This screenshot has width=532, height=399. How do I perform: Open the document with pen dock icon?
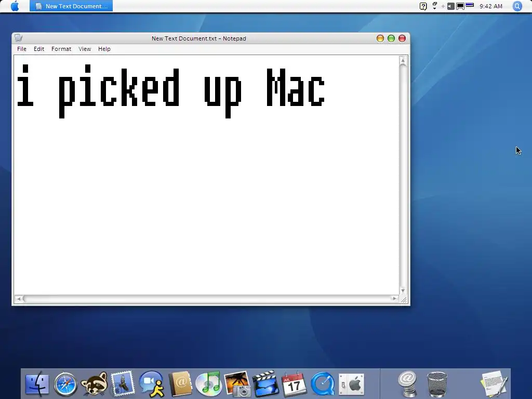pos(495,384)
